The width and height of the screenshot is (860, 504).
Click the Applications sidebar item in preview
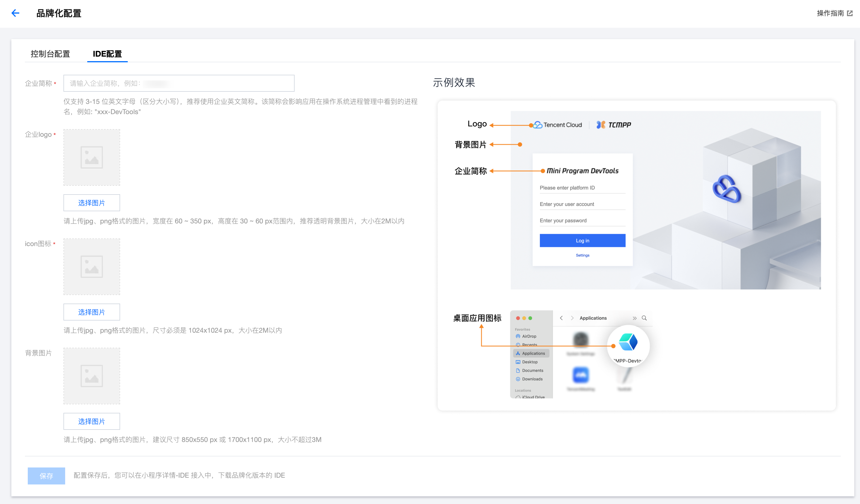pyautogui.click(x=533, y=354)
